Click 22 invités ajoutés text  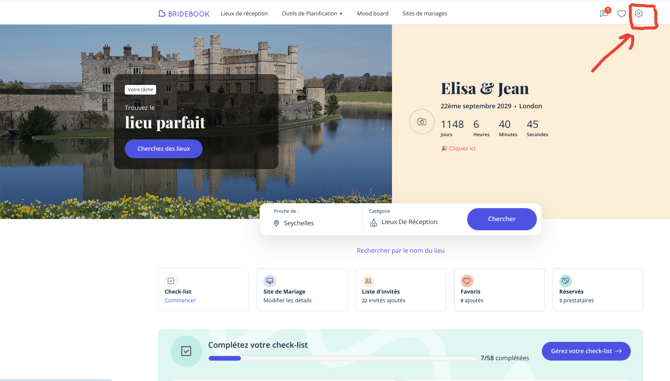pos(383,300)
